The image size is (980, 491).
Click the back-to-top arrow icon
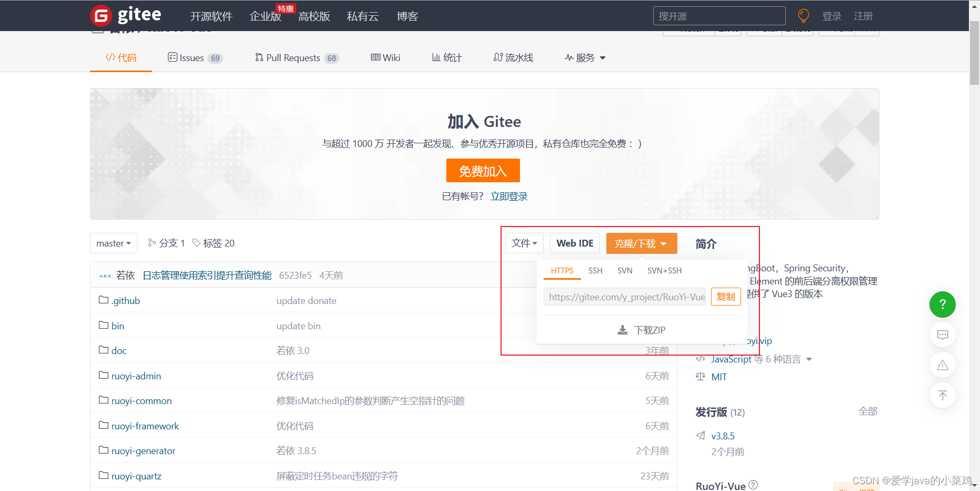[942, 395]
